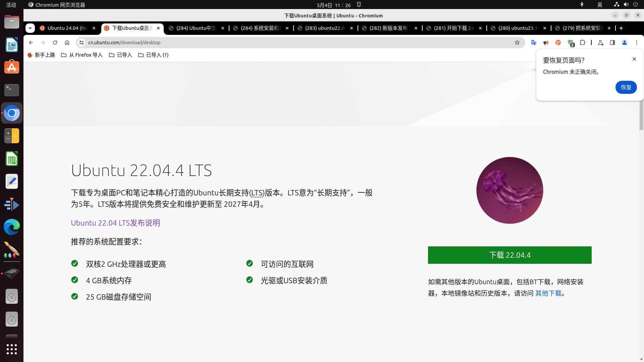Click the Ubuntu jellyfish logo image
Image resolution: width=644 pixels, height=362 pixels.
point(509,190)
